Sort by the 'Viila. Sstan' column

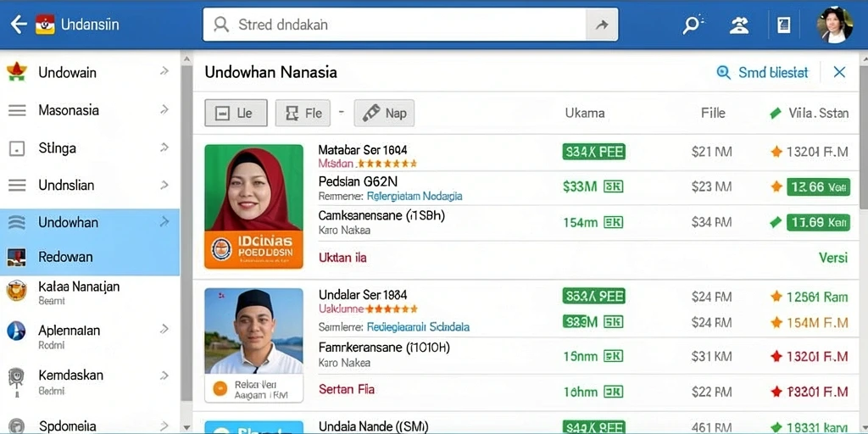[810, 114]
